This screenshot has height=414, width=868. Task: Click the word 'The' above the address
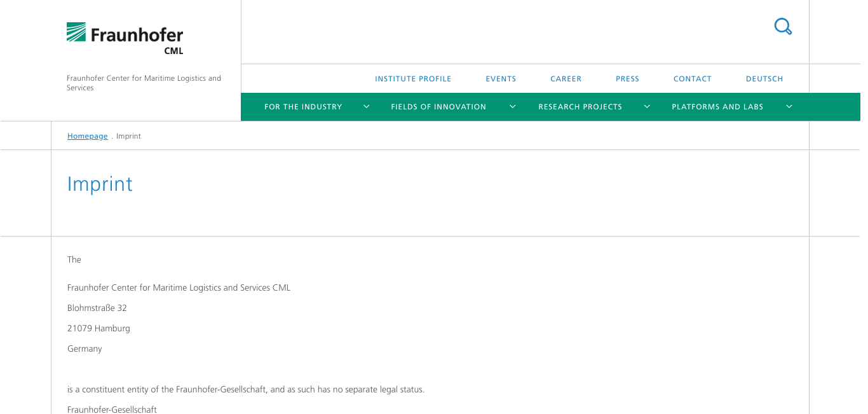(74, 259)
